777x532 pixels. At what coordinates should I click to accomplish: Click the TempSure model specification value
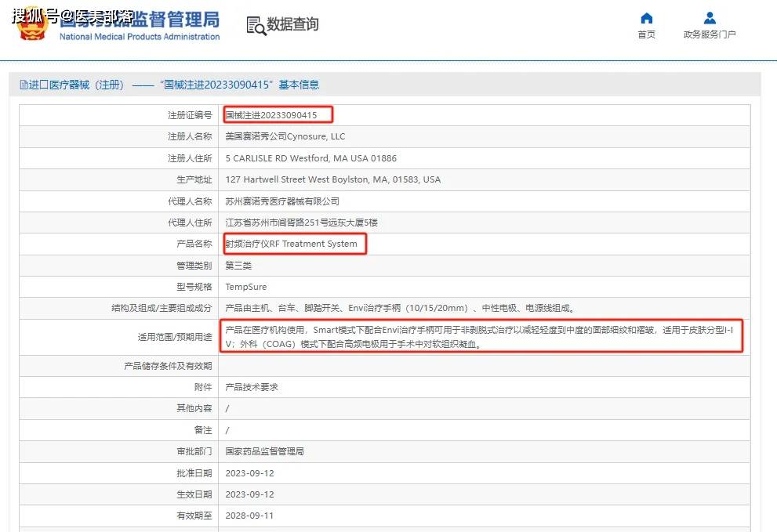(x=245, y=287)
